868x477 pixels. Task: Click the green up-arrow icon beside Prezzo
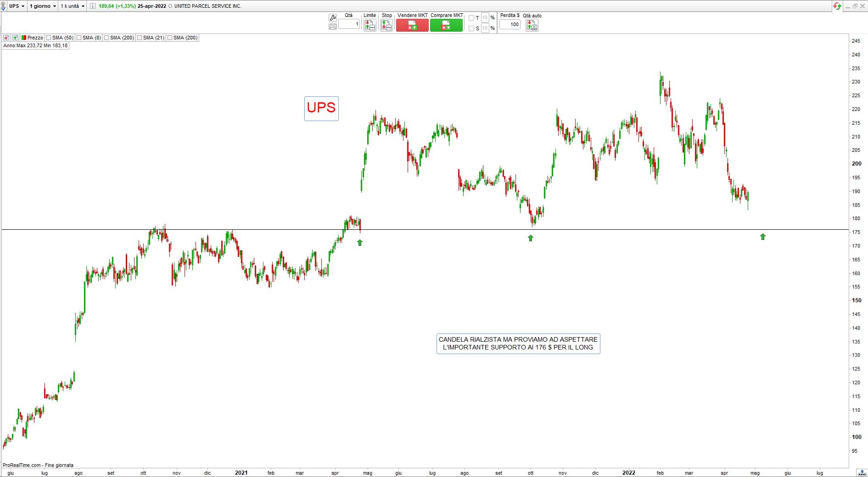[15, 38]
